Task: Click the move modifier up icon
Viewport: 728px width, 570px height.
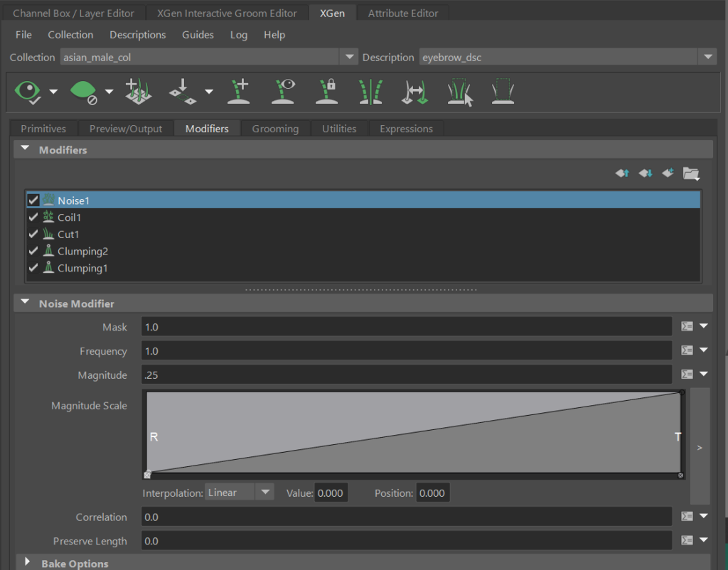Action: (x=622, y=173)
